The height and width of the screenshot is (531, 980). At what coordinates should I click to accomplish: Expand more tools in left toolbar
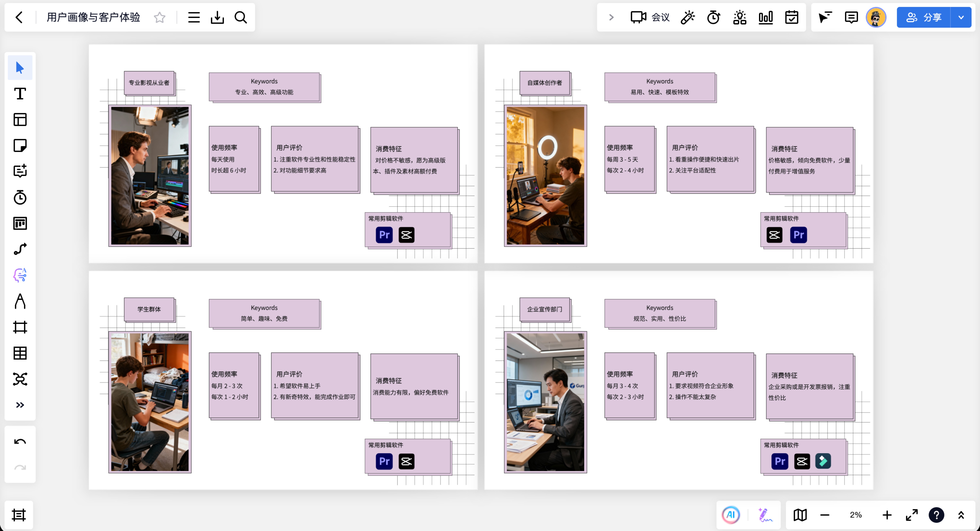pos(20,405)
